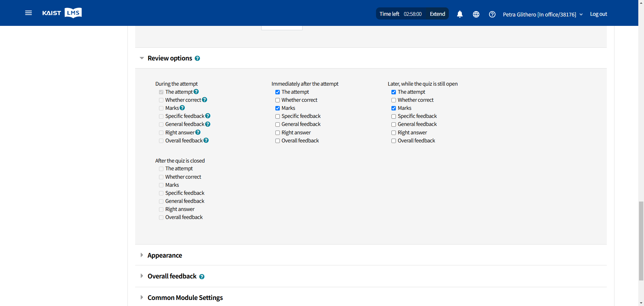
Task: Click the notifications bell icon
Action: coord(460,14)
